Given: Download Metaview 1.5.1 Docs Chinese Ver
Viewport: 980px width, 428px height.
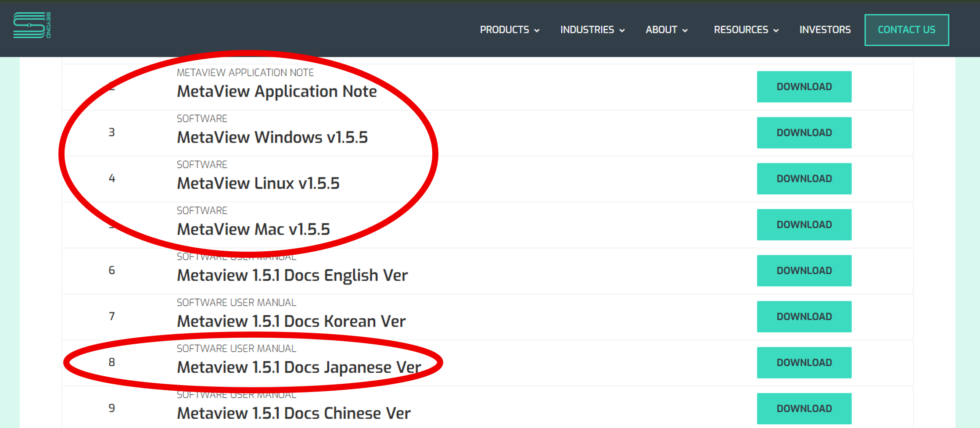Looking at the screenshot, I should click(804, 409).
